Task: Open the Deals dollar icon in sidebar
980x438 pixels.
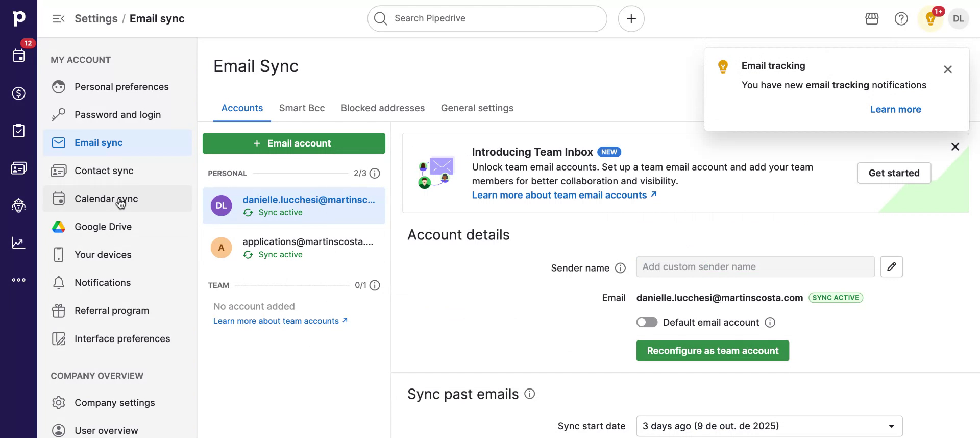Action: coord(19,93)
